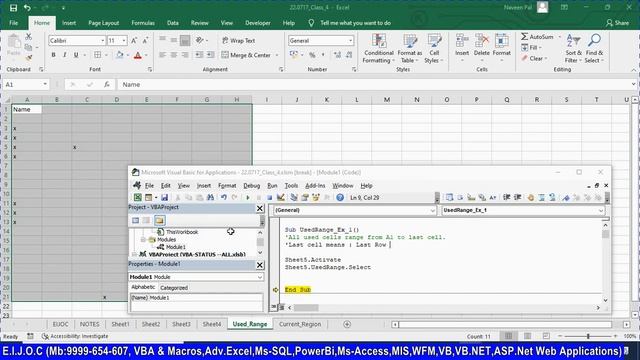The height and width of the screenshot is (360, 640).
Task: Click the VBA Help question mark icon
Action: [340, 198]
